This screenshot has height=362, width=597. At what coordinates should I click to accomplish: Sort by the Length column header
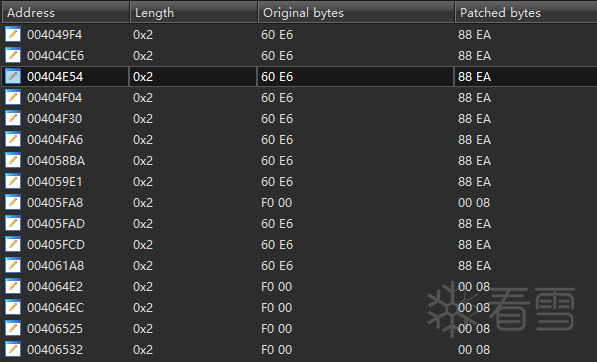click(193, 13)
